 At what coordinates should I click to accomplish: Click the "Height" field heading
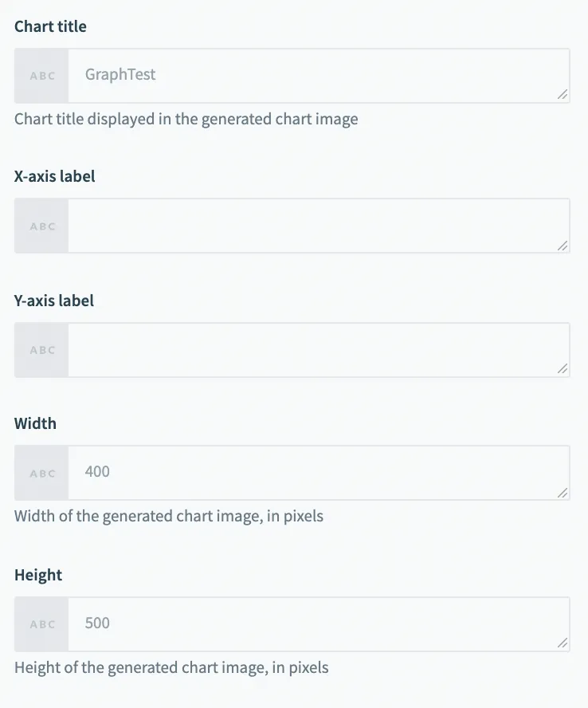pos(38,575)
